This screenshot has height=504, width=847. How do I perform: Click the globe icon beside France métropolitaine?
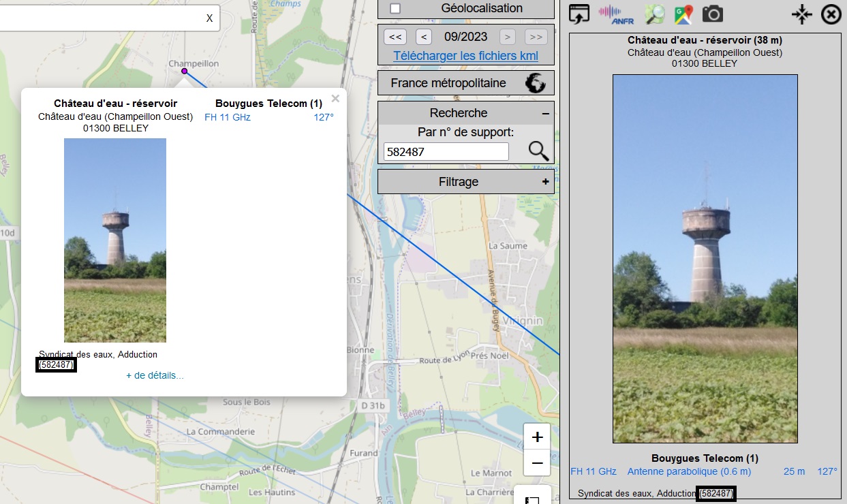(x=536, y=83)
